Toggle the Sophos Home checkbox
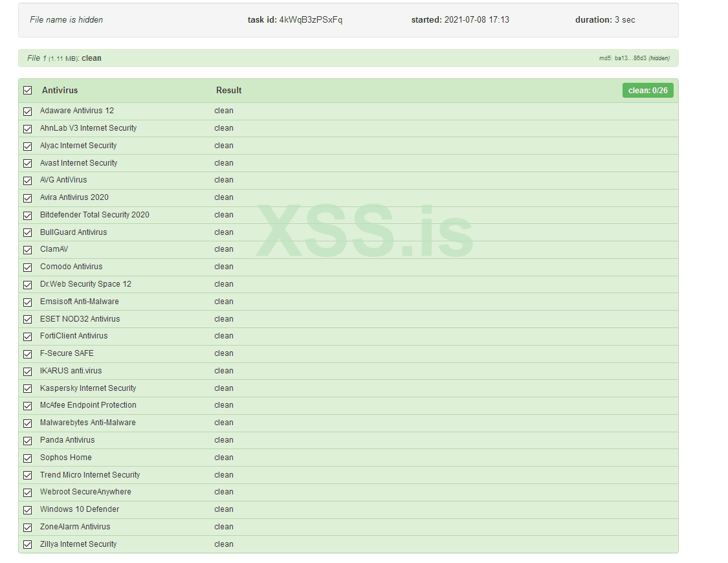The image size is (728, 563). coord(28,458)
